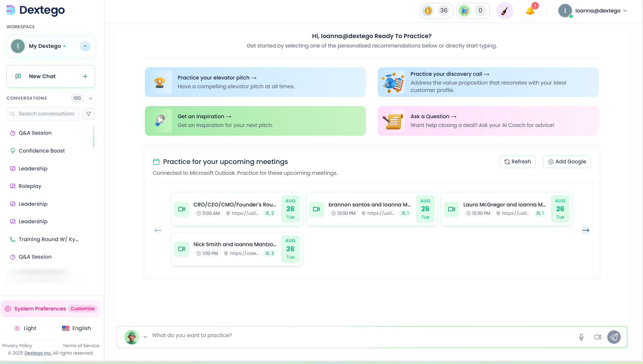Open the conversation filter funnel icon
This screenshot has width=643, height=364.
(x=88, y=114)
